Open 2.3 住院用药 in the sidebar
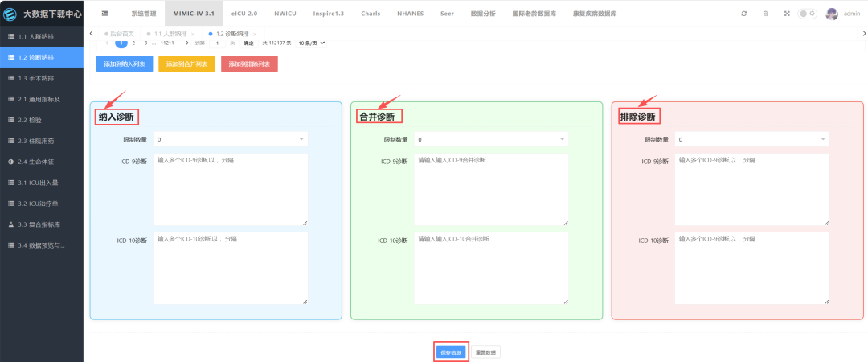This screenshot has width=868, height=362. [x=42, y=141]
